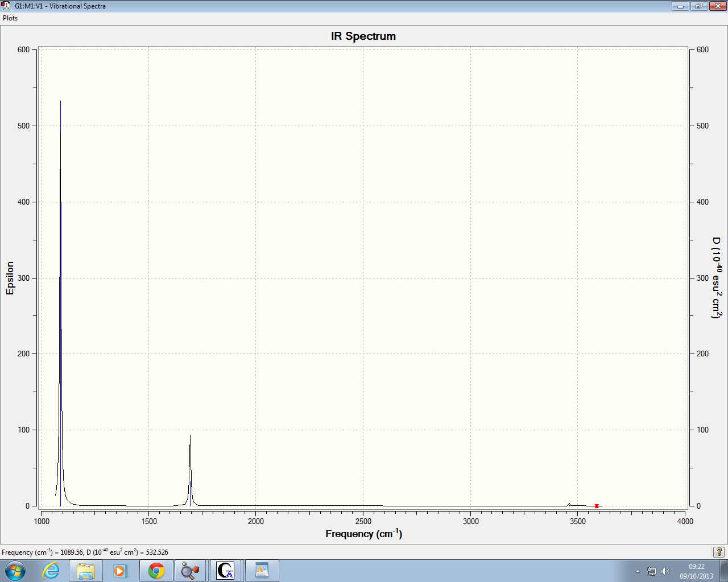
Task: Open the molecule magnifier app on taskbar
Action: coord(190,570)
